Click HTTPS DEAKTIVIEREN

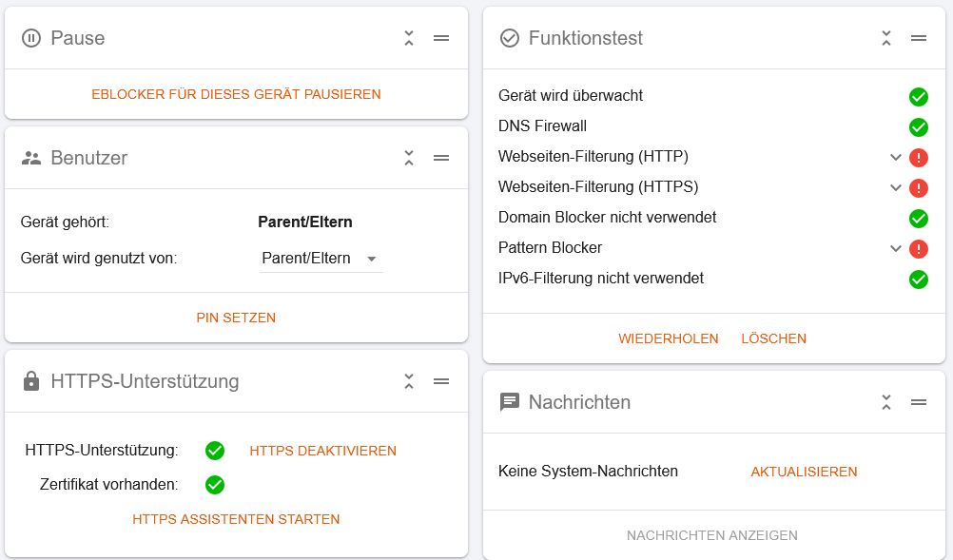(323, 452)
